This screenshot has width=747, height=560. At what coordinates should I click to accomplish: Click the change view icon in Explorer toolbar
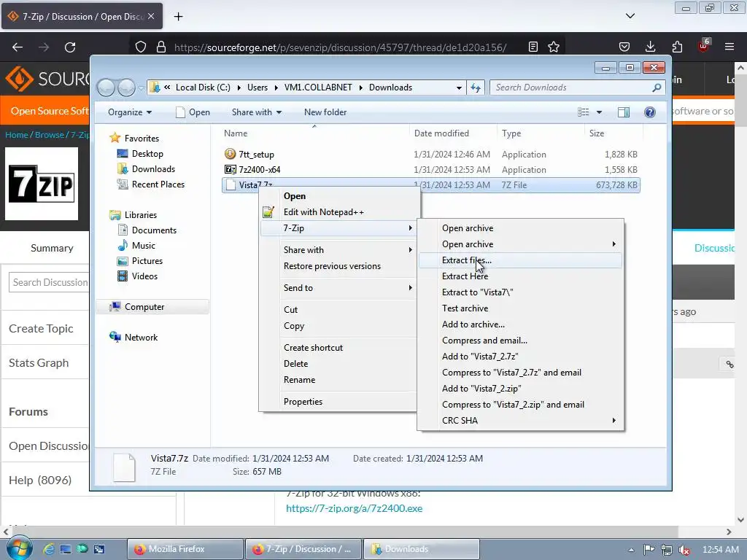[583, 112]
